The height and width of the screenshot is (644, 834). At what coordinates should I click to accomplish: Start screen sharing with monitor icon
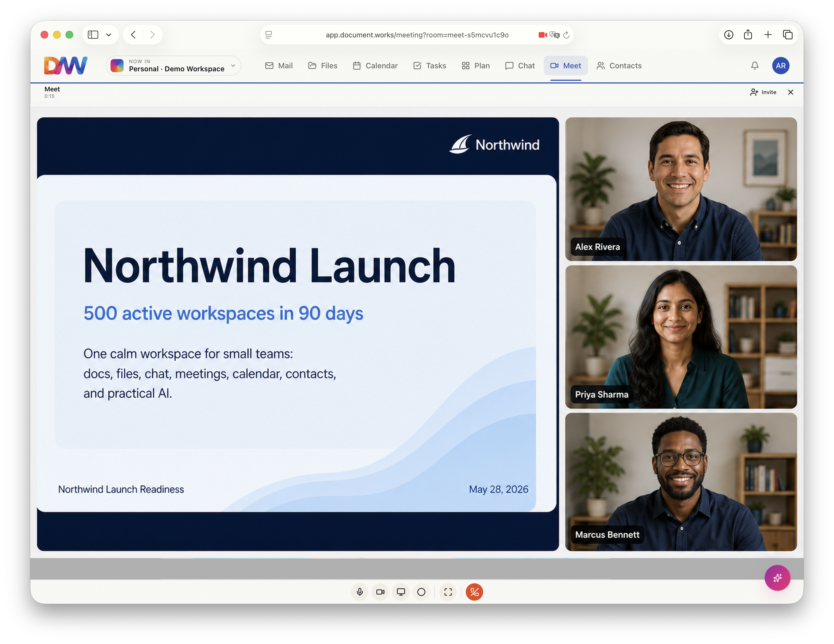point(400,592)
